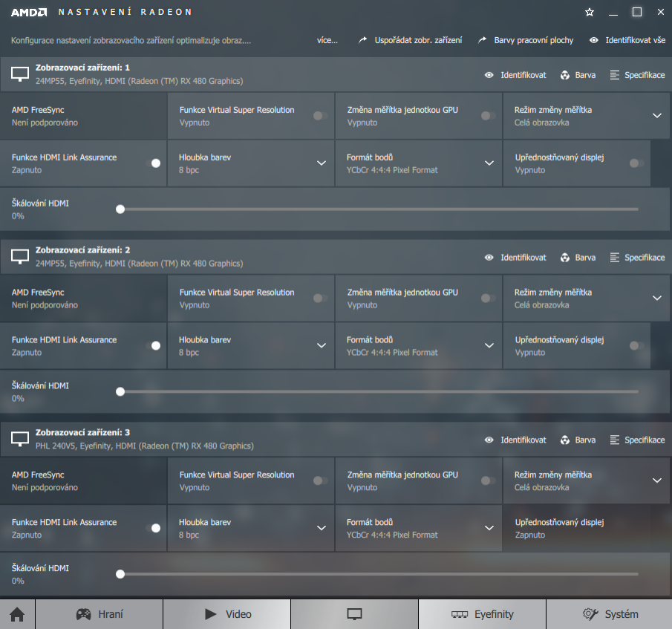Click the arrow icon beside Barvy pracovní plochy
The image size is (672, 629).
tap(483, 40)
